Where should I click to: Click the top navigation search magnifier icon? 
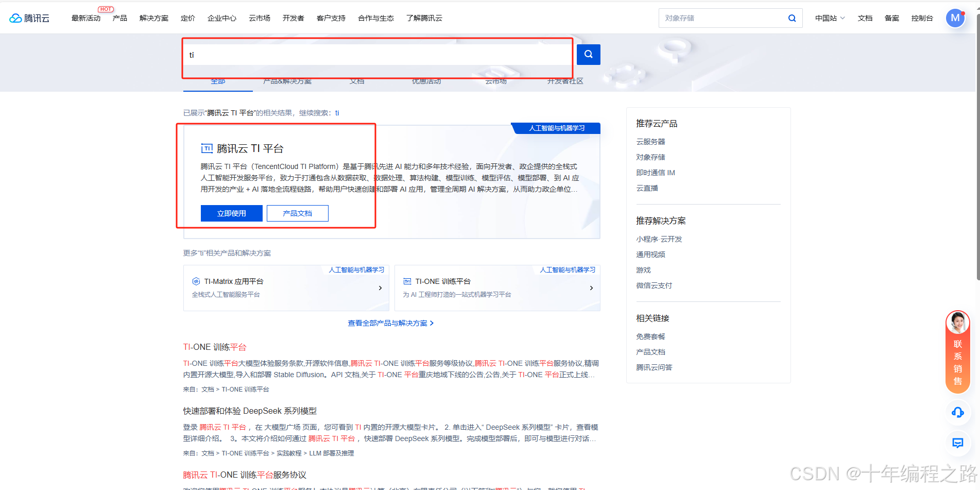point(792,18)
